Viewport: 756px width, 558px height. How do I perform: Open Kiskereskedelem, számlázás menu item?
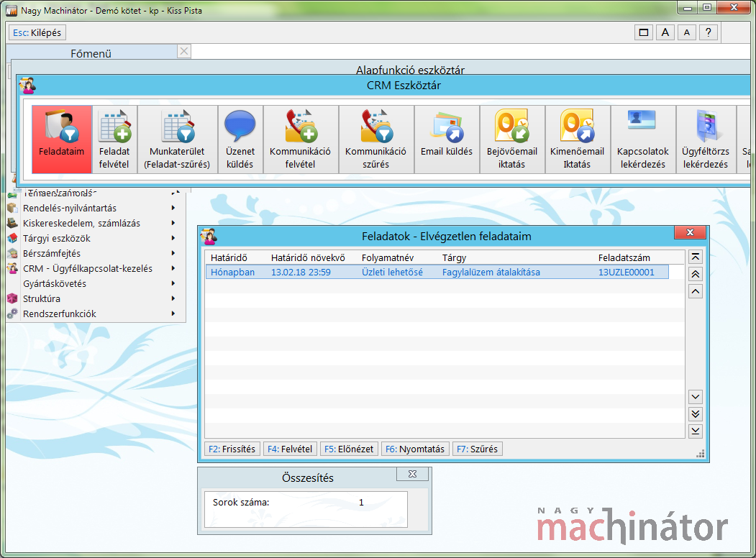click(96, 223)
